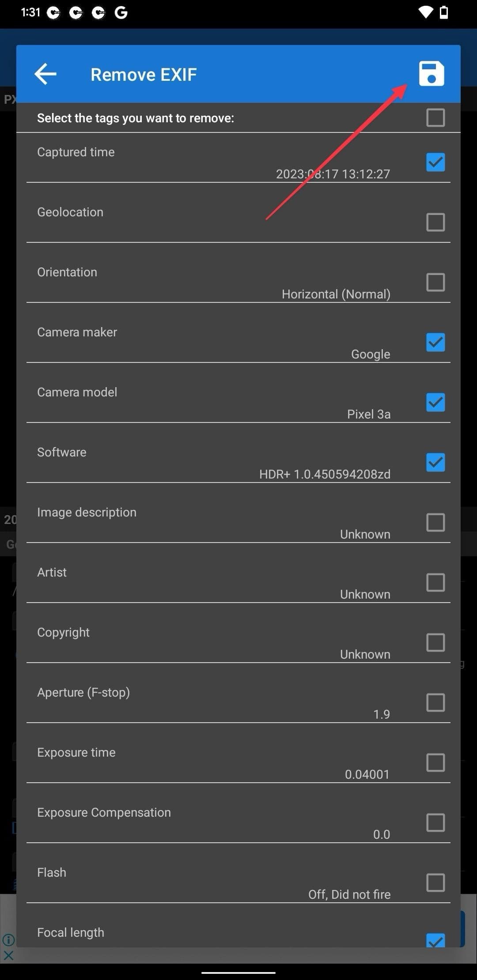Viewport: 477px width, 980px height.
Task: Check the select-all tags checkbox
Action: pyautogui.click(x=435, y=118)
